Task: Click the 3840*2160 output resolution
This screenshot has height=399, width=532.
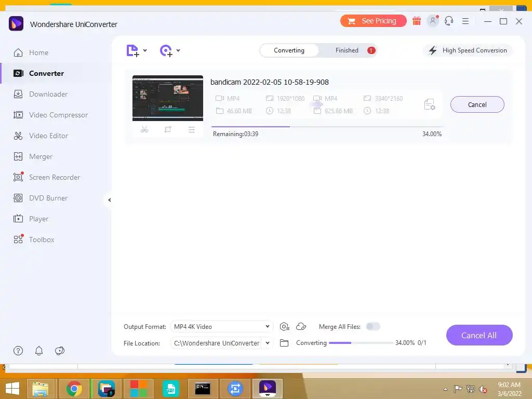Action: tap(389, 98)
